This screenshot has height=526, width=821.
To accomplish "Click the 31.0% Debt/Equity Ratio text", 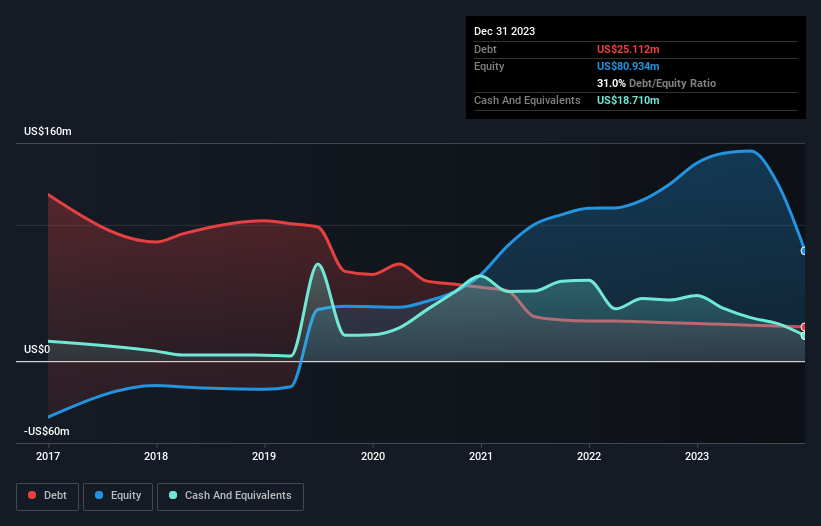I will coord(656,83).
